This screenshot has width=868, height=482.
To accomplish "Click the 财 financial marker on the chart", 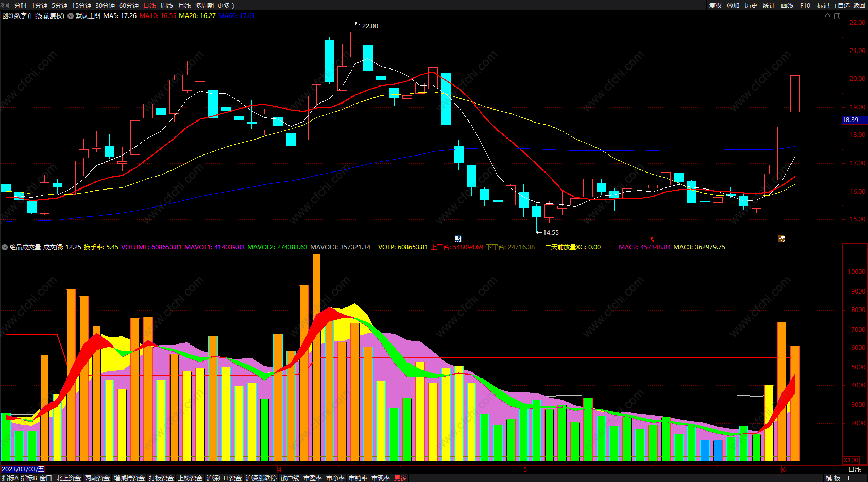I will 458,239.
